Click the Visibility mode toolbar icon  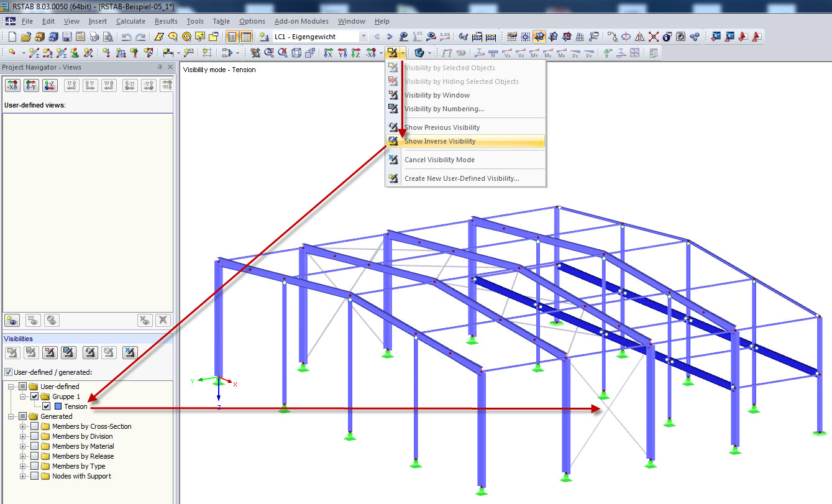tap(392, 53)
